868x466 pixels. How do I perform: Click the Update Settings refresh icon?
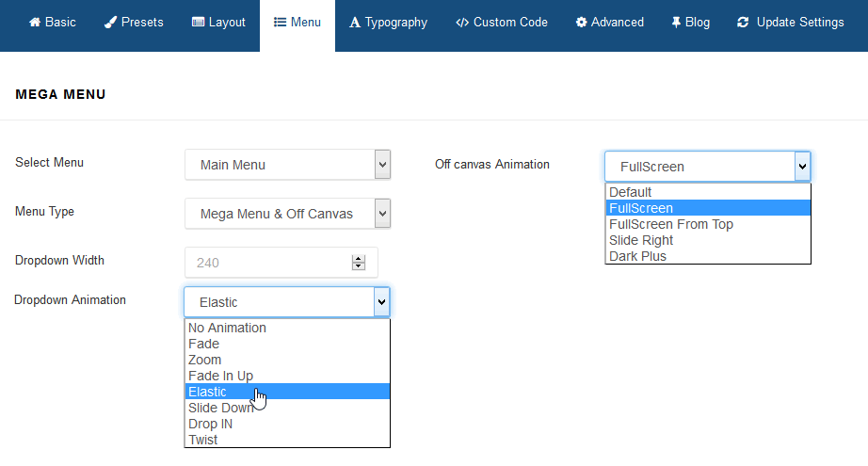click(x=744, y=23)
